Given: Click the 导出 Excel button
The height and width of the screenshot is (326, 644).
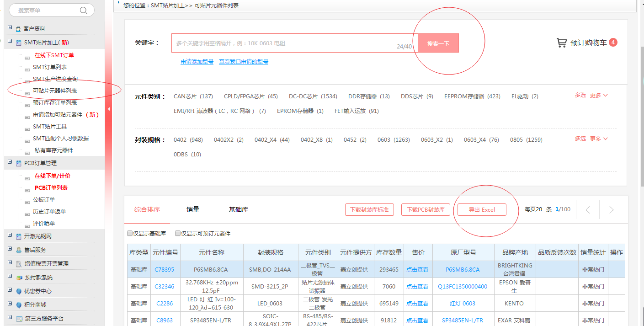Looking at the screenshot, I should point(482,210).
